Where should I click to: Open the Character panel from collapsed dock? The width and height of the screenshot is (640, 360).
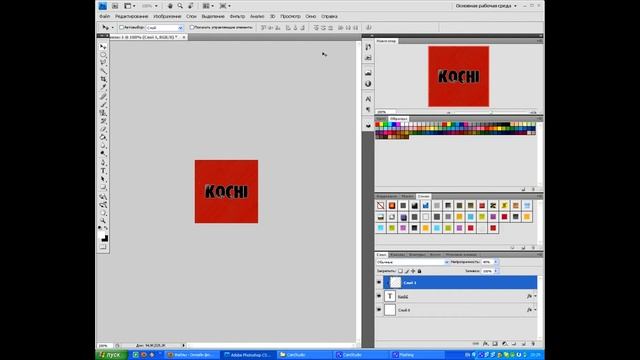click(x=368, y=99)
